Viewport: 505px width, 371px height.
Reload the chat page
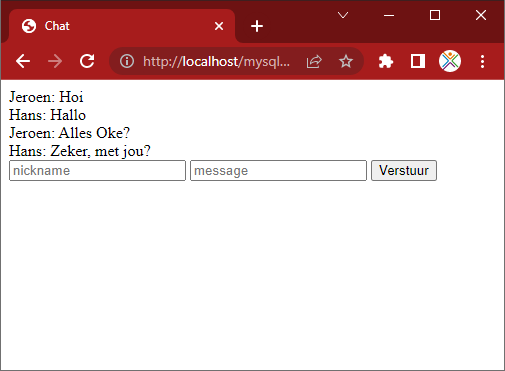[x=87, y=61]
